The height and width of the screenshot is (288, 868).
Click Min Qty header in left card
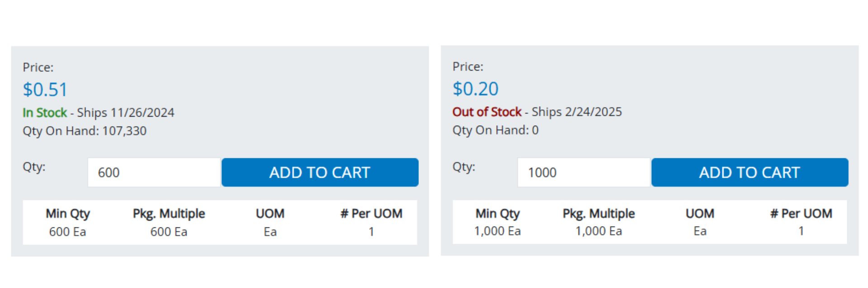pos(68,213)
